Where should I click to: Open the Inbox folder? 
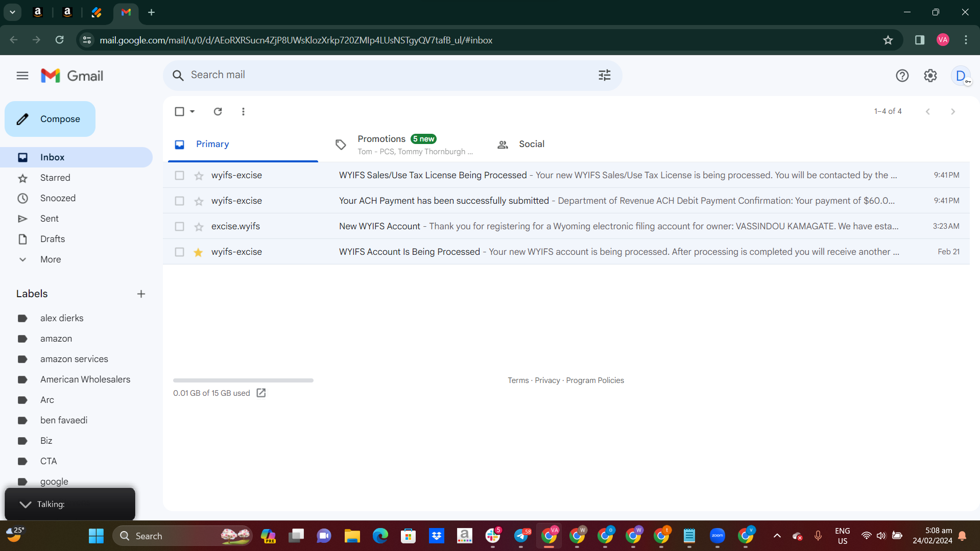click(76, 157)
